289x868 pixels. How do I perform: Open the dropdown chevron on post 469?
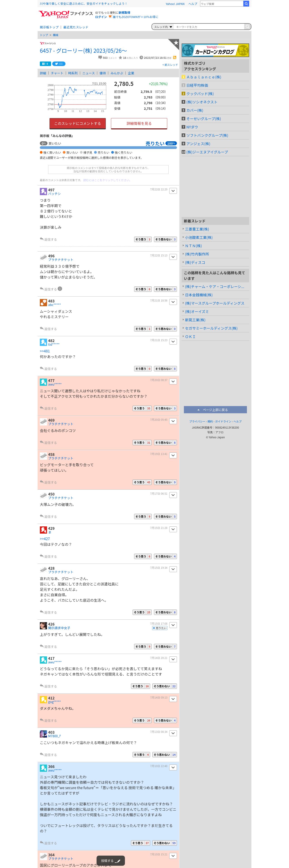click(x=173, y=422)
